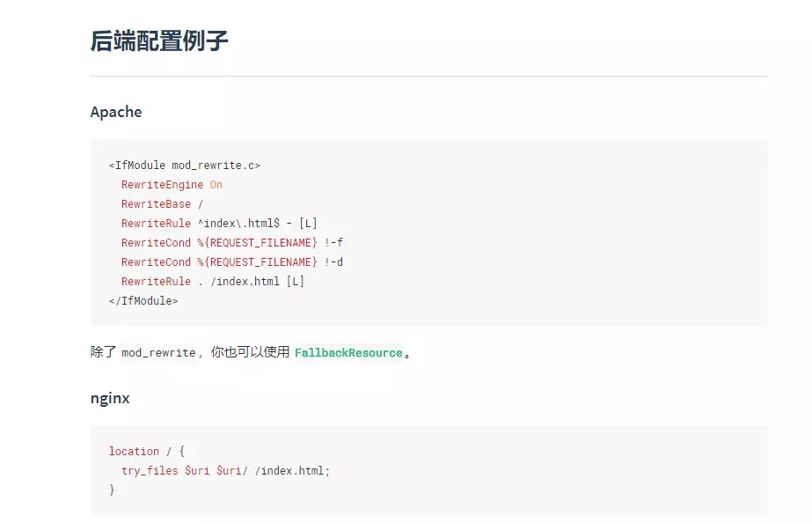The width and height of the screenshot is (812, 523).
Task: Click the RewriteRule . /index.html line
Action: pos(213,282)
